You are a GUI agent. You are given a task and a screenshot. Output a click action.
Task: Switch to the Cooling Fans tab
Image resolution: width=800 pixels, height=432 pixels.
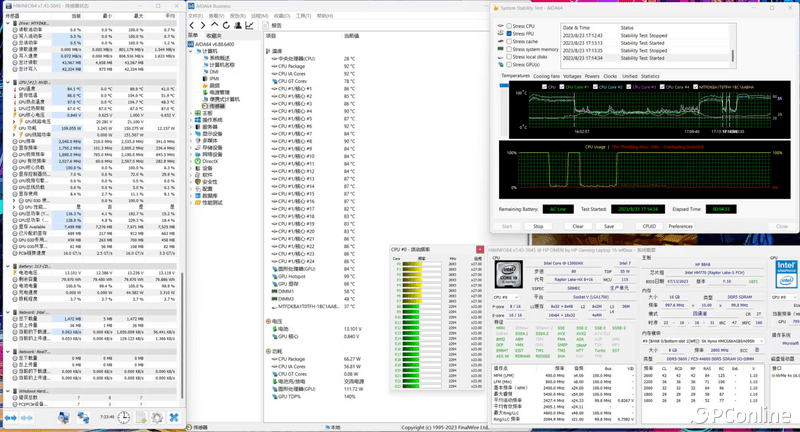tap(546, 77)
